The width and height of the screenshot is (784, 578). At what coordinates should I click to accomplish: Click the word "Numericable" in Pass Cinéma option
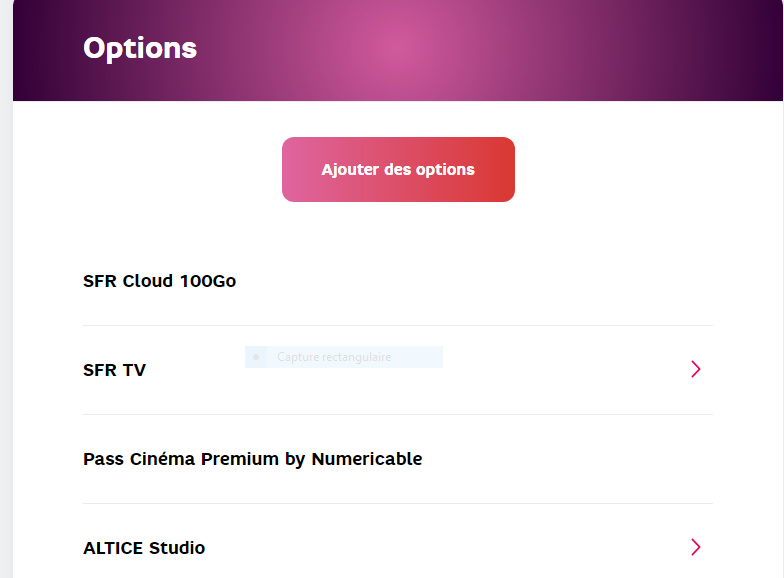367,459
